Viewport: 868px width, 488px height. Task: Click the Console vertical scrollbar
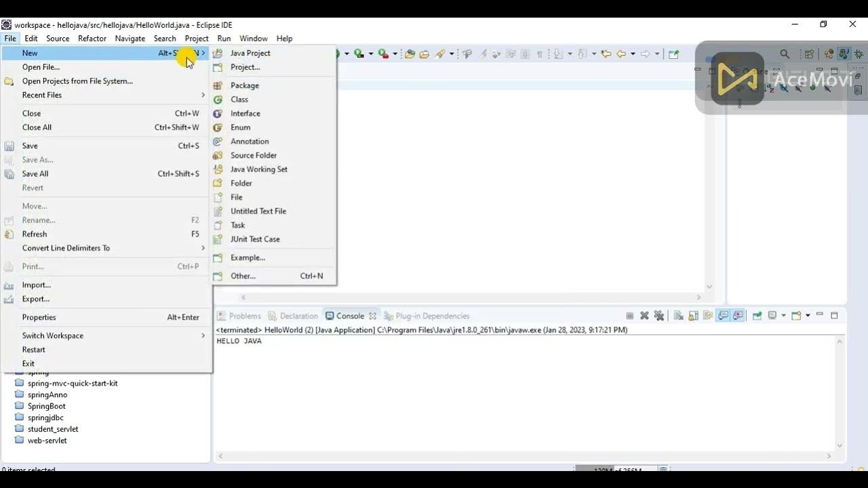[x=840, y=393]
